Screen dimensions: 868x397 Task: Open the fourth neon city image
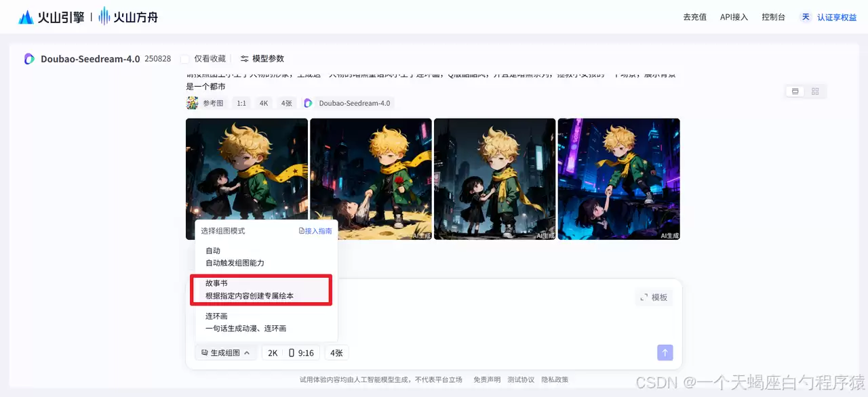618,179
